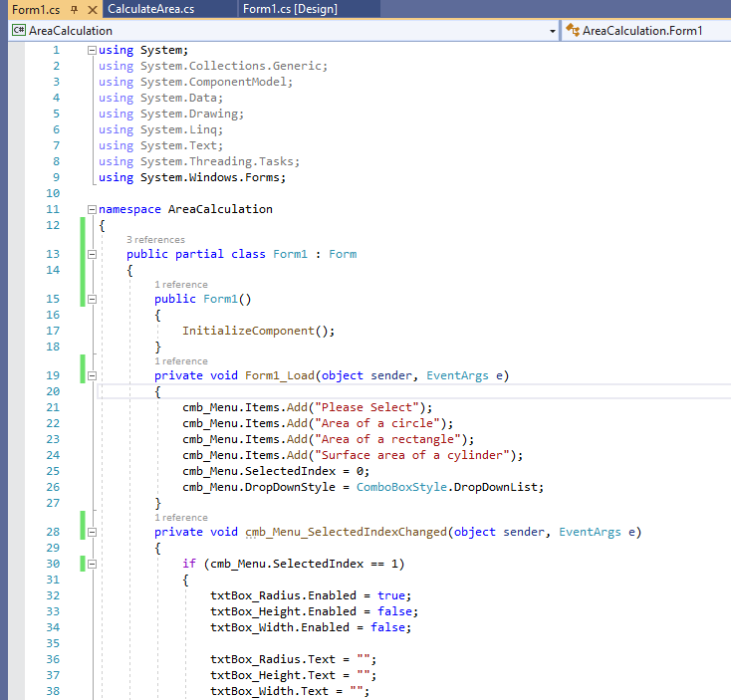Click 'using System.Threading.Tasks;' line

pyautogui.click(x=199, y=161)
